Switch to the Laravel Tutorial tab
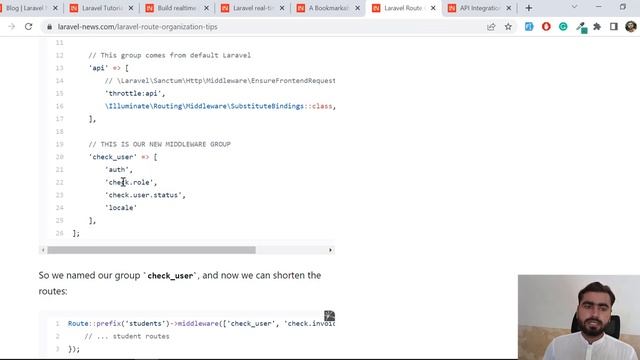This screenshot has height=360, width=640. 101,8
